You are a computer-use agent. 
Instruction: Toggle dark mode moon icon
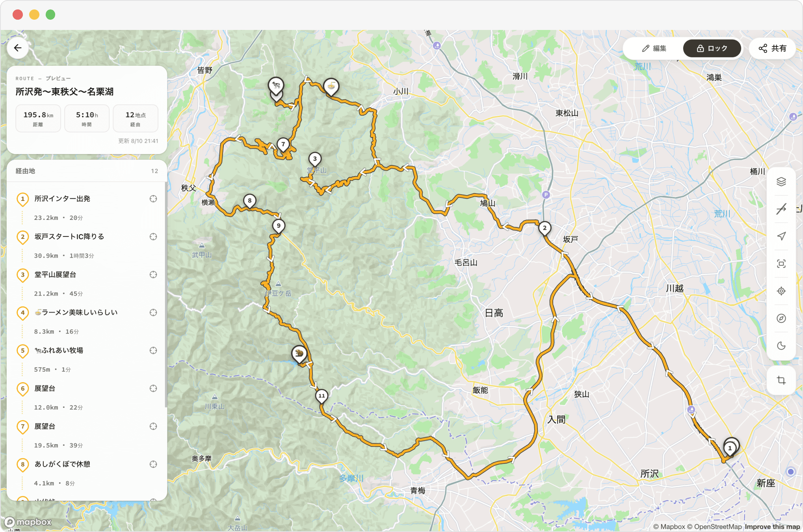click(781, 346)
